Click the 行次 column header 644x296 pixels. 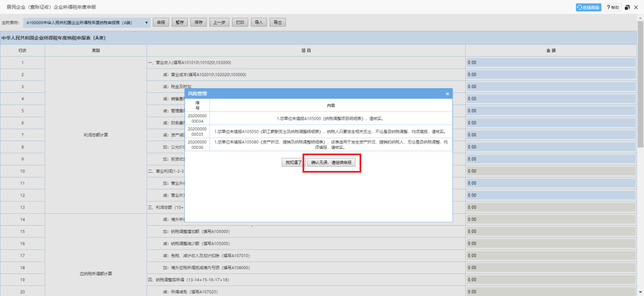(x=23, y=51)
